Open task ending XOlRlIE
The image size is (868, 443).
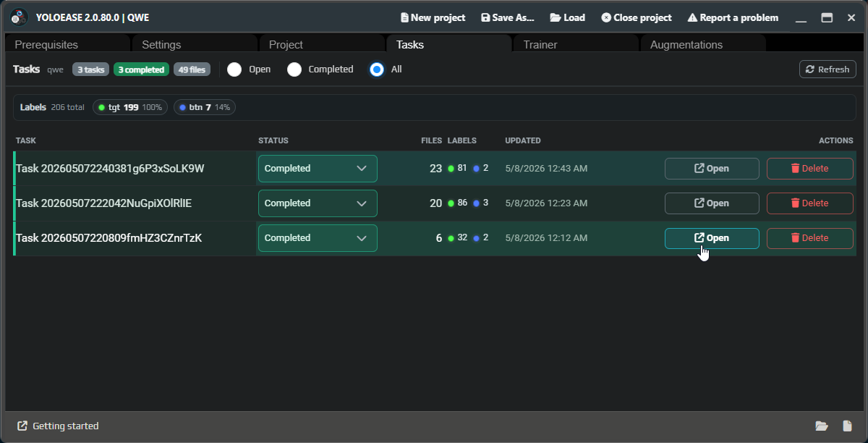[712, 203]
